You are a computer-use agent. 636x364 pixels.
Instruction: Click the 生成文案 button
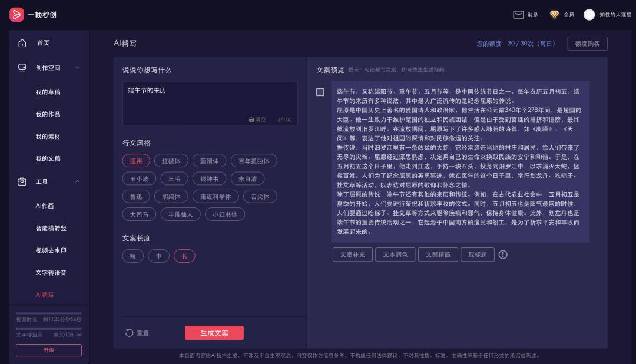point(214,333)
